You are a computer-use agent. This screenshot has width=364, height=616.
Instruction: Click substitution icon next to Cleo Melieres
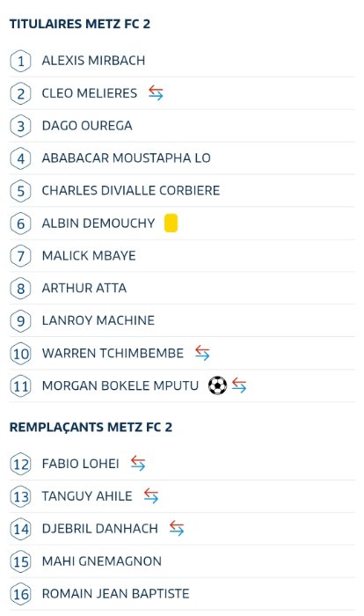(156, 93)
